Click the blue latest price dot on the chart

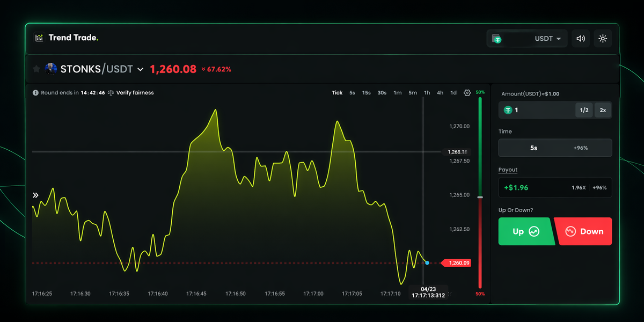pos(427,262)
